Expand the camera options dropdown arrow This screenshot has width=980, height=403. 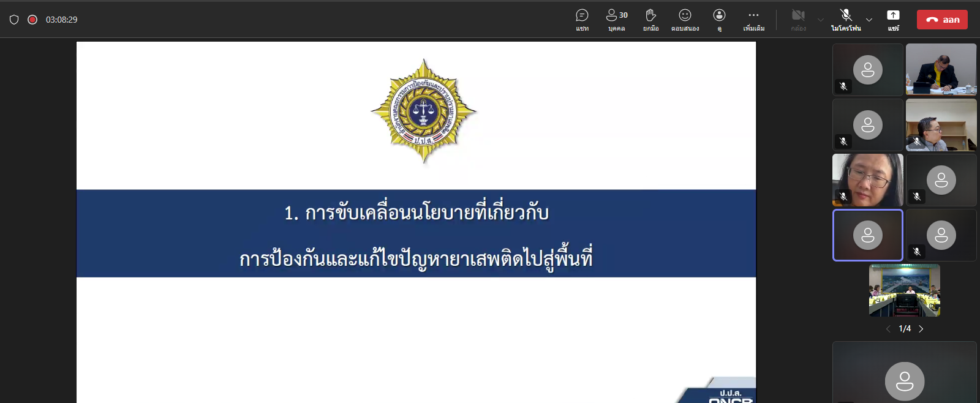(821, 20)
